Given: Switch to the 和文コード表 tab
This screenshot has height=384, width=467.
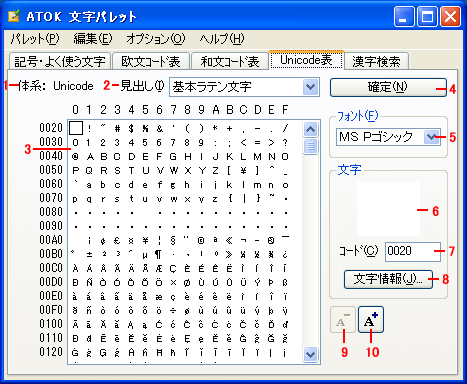Looking at the screenshot, I should click(x=230, y=61).
